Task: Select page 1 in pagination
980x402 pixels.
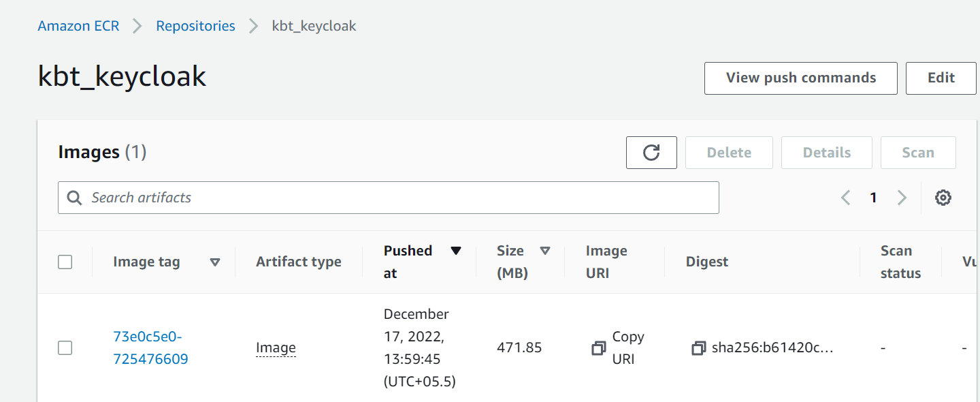Action: (873, 198)
